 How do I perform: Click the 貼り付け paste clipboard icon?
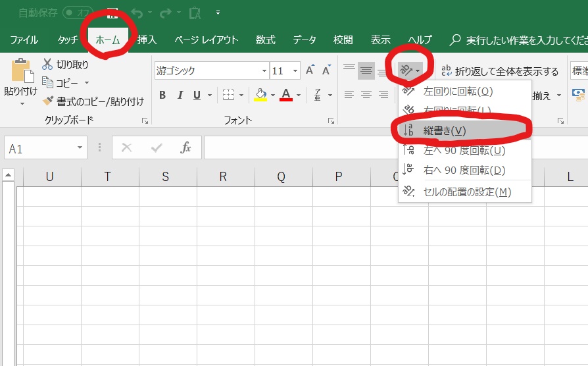click(22, 70)
